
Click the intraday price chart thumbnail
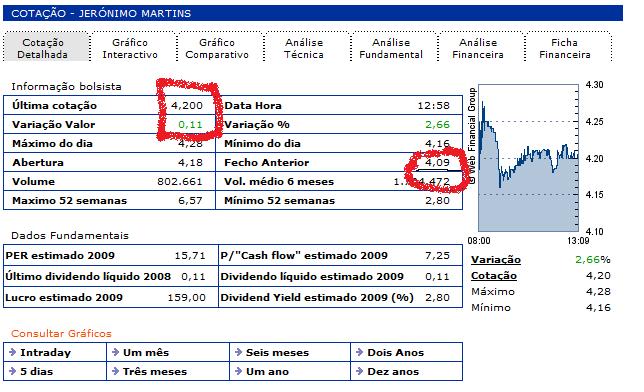click(x=528, y=158)
